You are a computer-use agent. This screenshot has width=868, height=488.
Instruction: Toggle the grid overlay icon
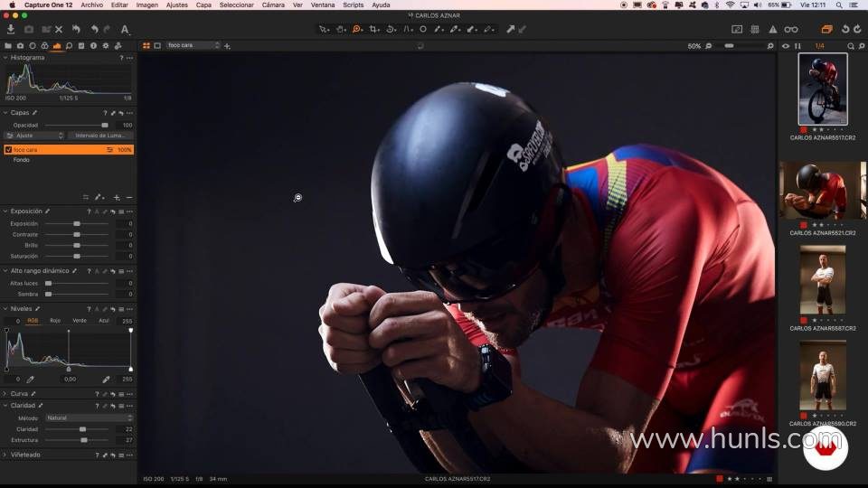coord(754,29)
